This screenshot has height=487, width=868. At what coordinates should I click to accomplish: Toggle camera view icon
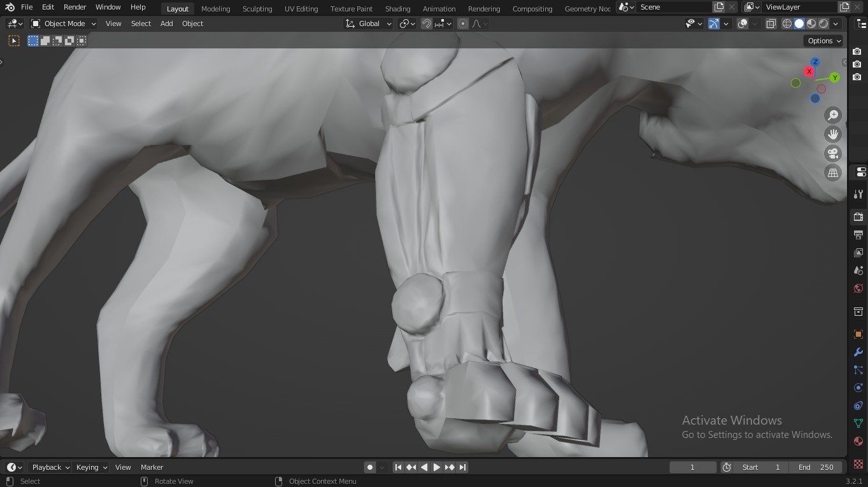pos(833,153)
